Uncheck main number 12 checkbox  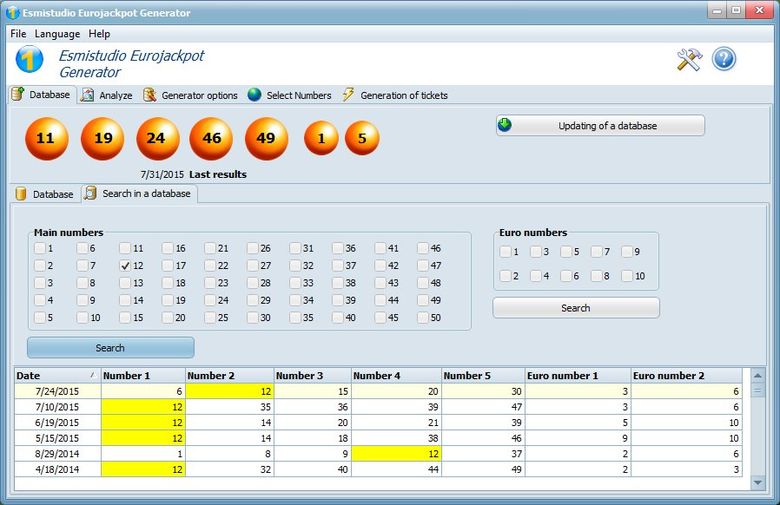[x=125, y=266]
